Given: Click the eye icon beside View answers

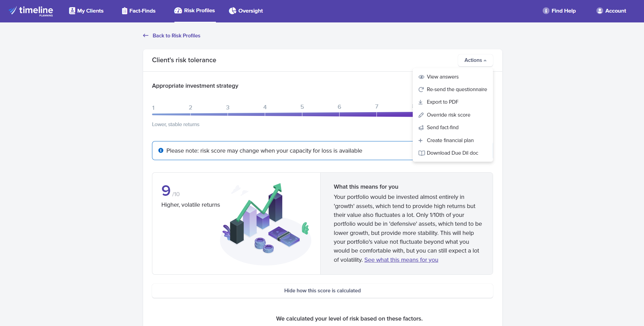Looking at the screenshot, I should tap(421, 77).
